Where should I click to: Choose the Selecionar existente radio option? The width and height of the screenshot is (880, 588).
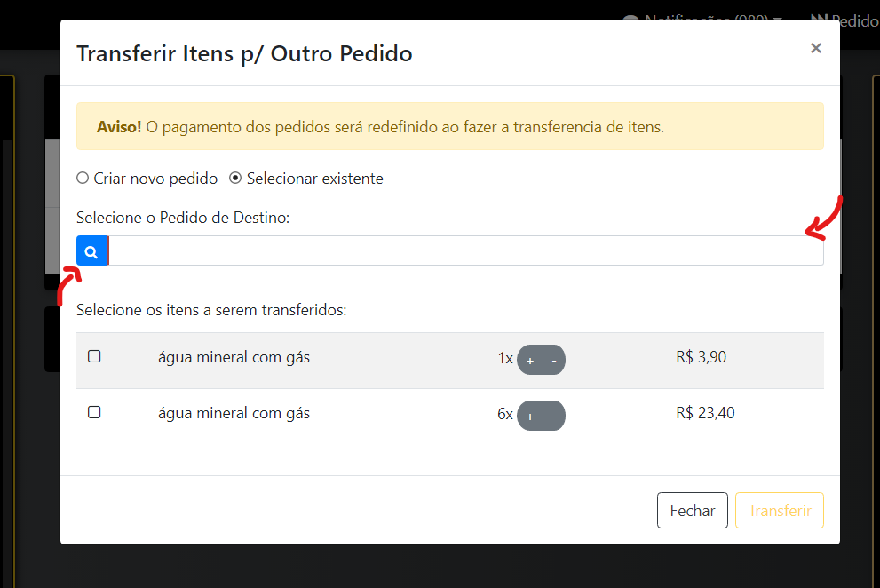pyautogui.click(x=235, y=179)
